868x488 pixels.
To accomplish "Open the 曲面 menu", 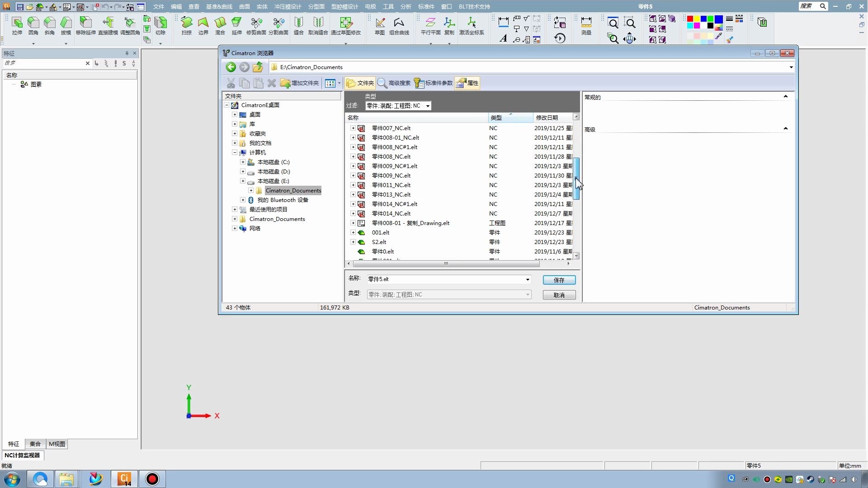I will [244, 7].
